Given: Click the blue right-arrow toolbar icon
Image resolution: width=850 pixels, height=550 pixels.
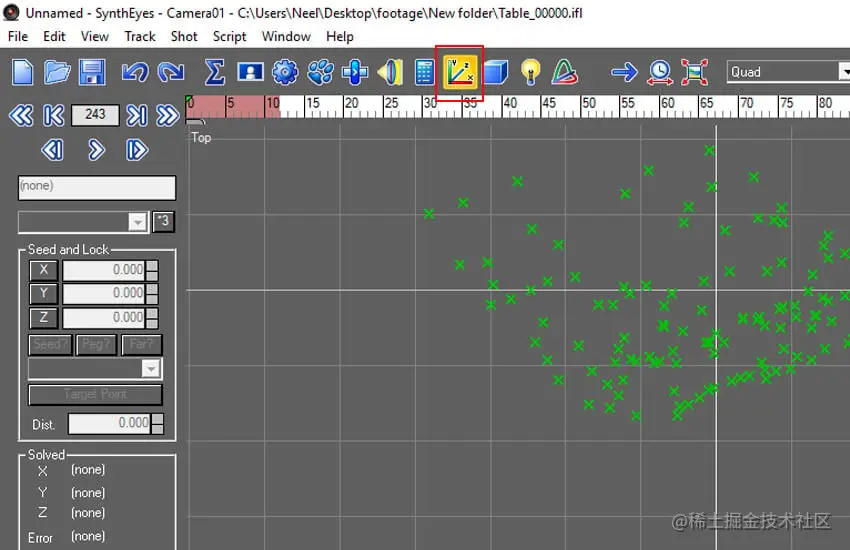Looking at the screenshot, I should (x=624, y=72).
